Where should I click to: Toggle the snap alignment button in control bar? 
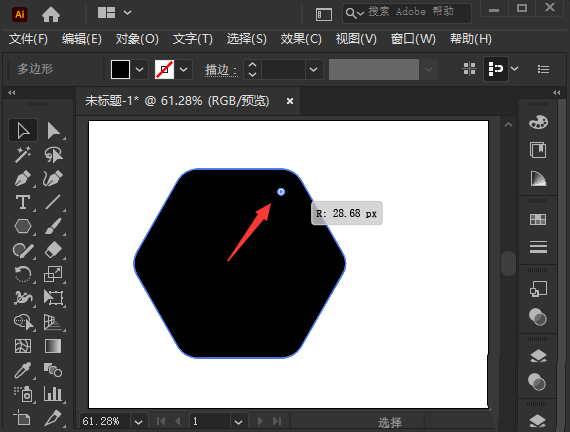[x=496, y=69]
